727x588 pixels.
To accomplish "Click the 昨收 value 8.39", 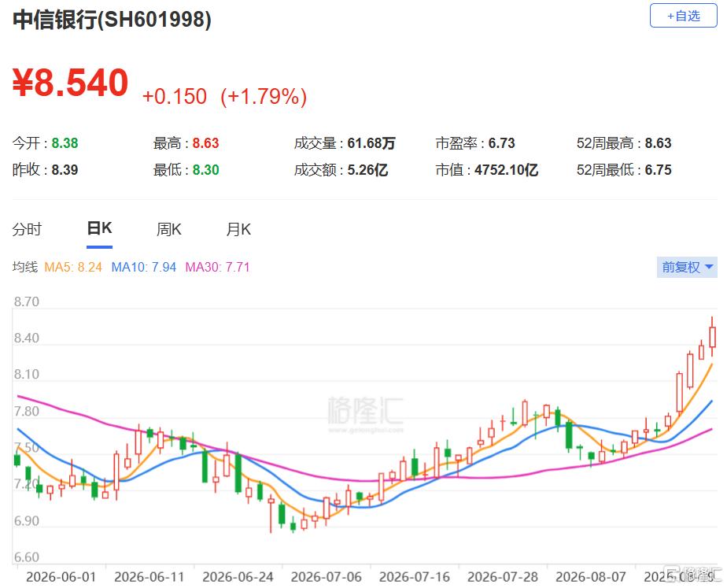I will 65,170.
